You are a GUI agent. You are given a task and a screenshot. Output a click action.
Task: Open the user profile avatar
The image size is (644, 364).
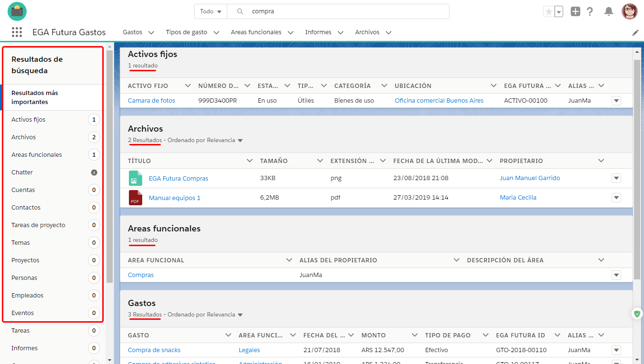click(x=629, y=11)
